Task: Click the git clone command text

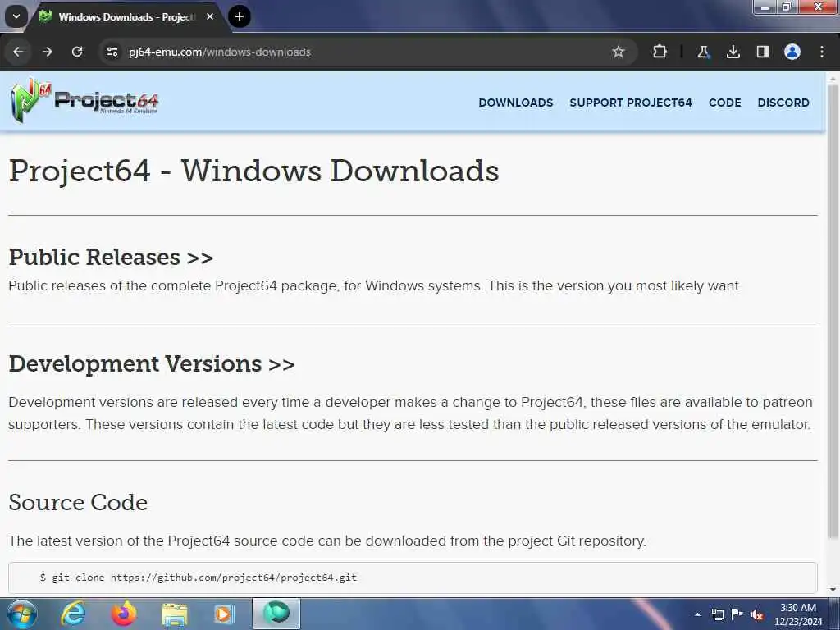Action: coord(199,577)
